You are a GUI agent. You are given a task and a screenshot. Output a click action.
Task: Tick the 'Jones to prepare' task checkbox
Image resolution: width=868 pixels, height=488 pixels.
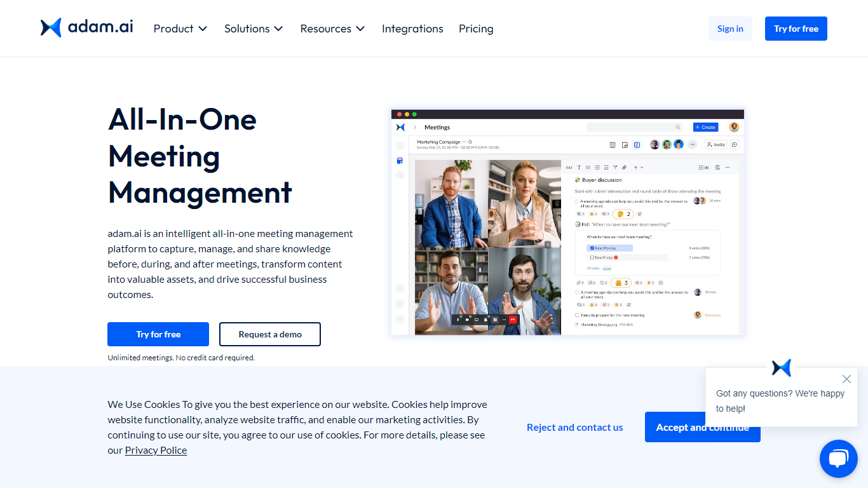point(577,315)
